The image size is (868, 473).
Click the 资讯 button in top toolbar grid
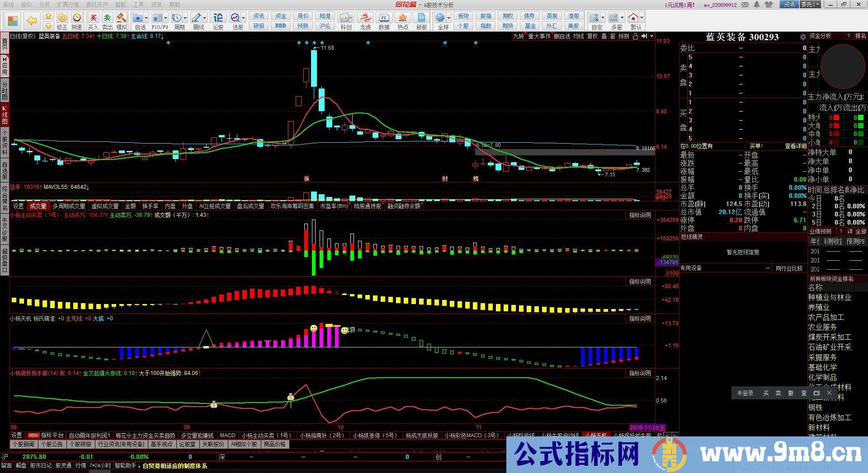point(259,16)
